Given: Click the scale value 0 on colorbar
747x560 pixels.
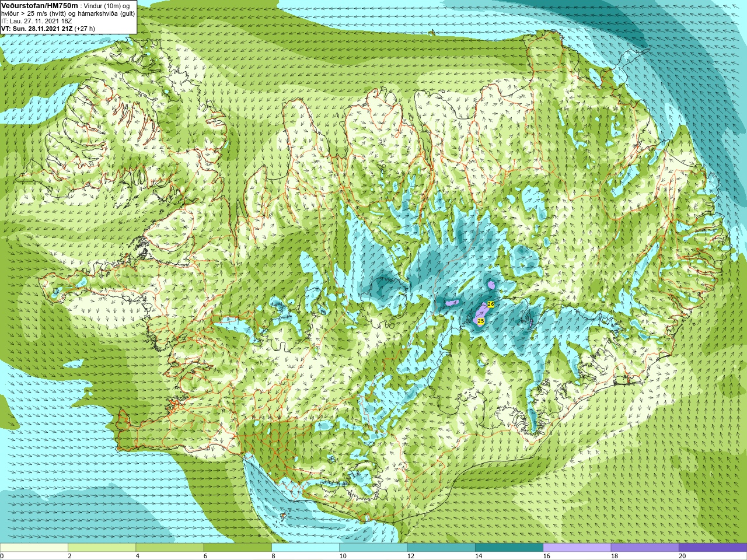Looking at the screenshot, I should (2, 556).
